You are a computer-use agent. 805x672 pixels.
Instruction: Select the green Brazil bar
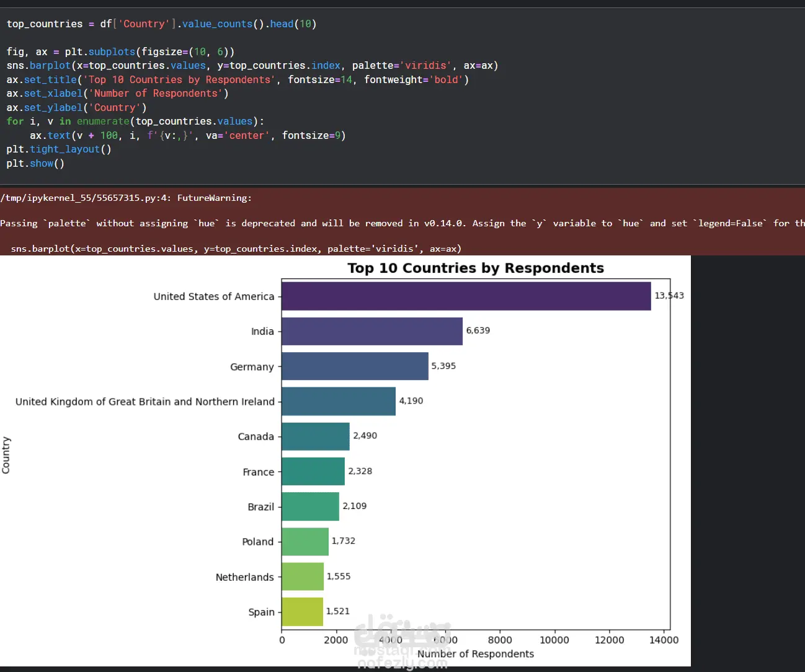point(311,506)
